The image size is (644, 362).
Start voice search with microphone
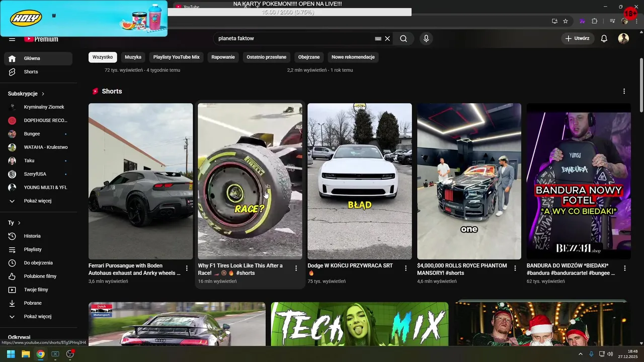click(426, 39)
